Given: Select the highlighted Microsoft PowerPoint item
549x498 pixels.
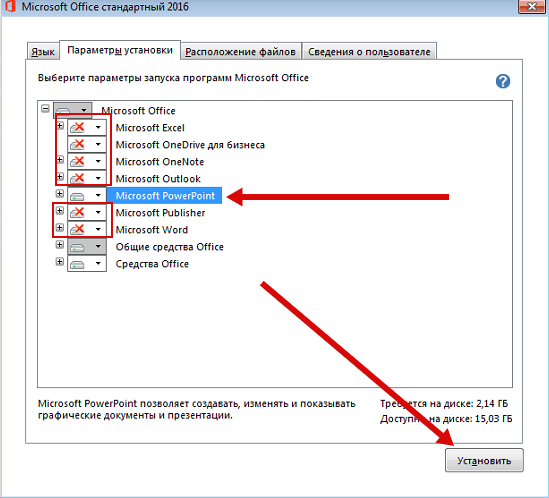Looking at the screenshot, I should (165, 195).
